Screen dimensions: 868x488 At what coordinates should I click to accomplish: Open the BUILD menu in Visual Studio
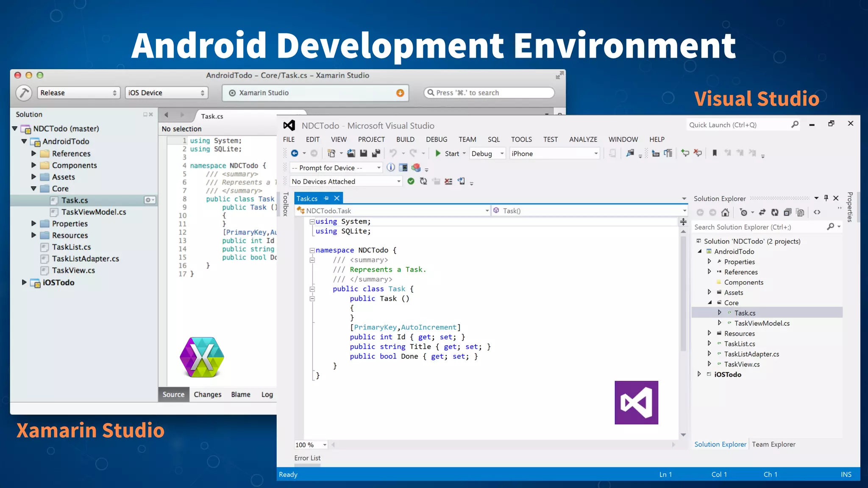[405, 139]
